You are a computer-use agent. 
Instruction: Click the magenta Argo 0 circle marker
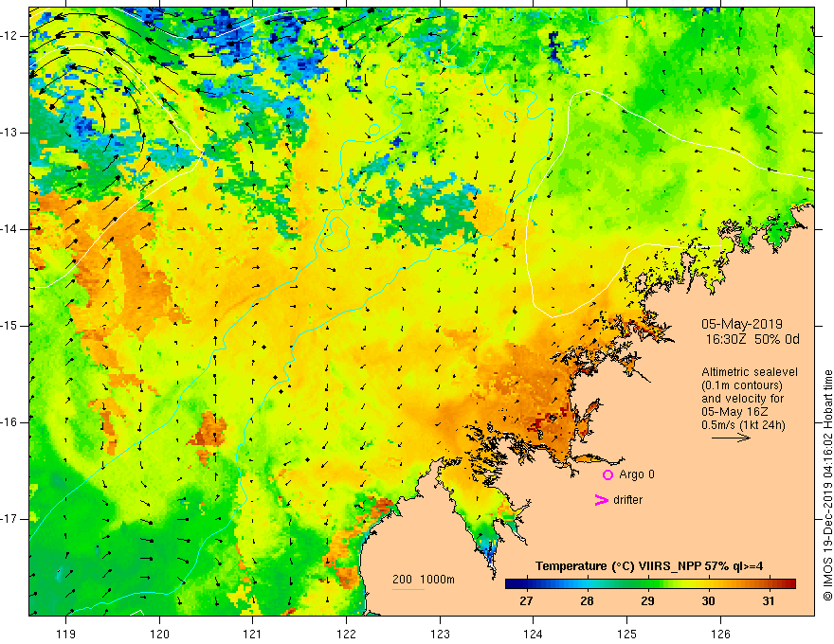point(607,474)
